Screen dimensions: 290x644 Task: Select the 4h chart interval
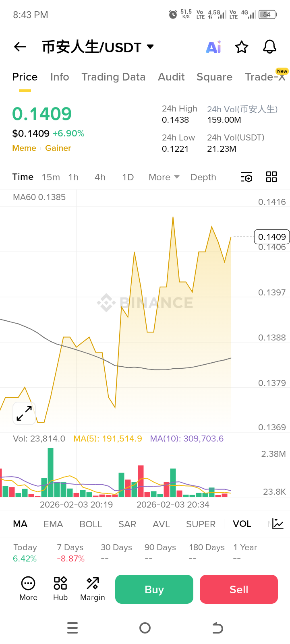(100, 177)
